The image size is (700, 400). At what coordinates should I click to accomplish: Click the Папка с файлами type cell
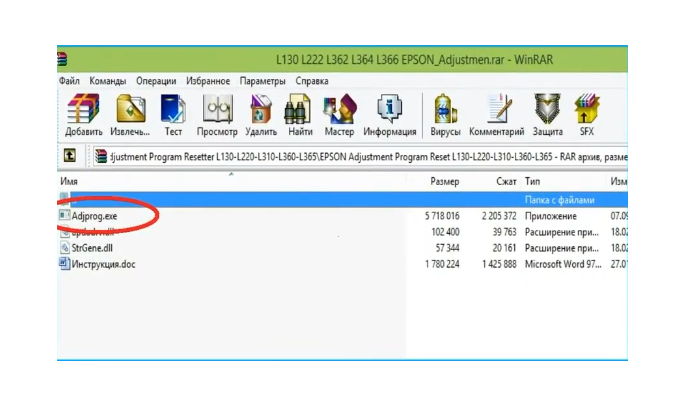point(559,200)
